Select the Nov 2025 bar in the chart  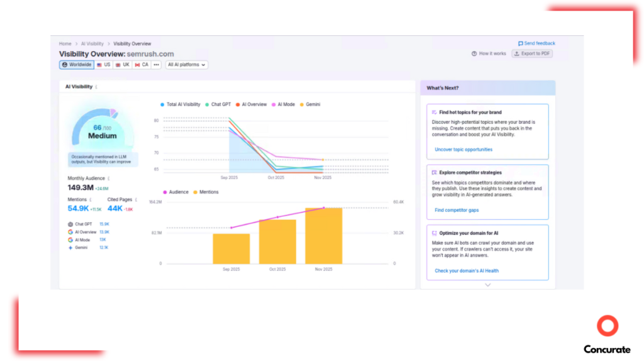(323, 236)
